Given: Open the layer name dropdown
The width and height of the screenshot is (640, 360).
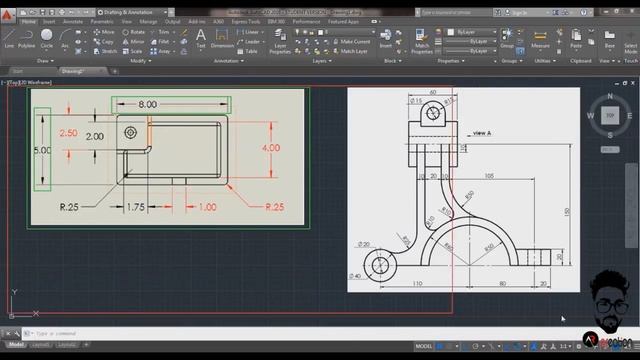Looking at the screenshot, I should [347, 32].
